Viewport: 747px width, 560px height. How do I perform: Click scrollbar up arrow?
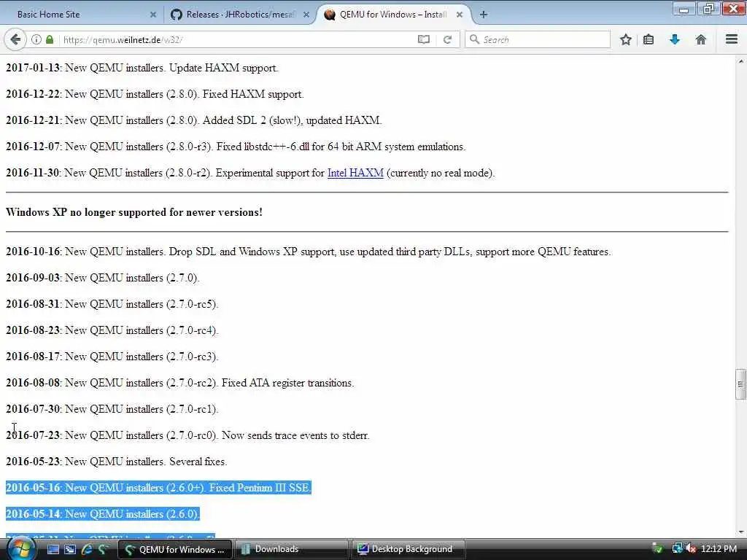(x=740, y=61)
